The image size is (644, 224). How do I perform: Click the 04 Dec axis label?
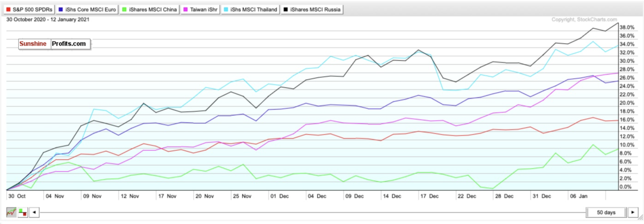tap(317, 196)
